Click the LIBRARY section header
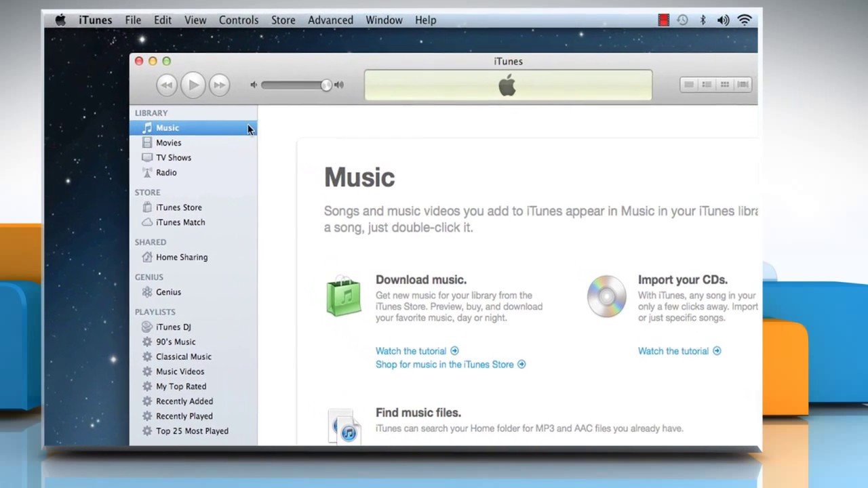The width and height of the screenshot is (868, 488). 151,113
